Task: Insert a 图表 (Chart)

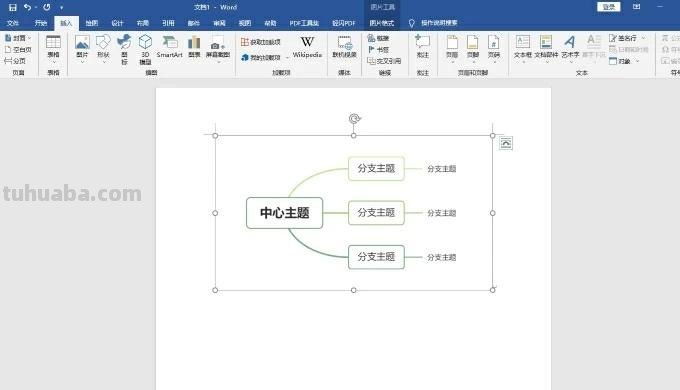Action: 194,47
